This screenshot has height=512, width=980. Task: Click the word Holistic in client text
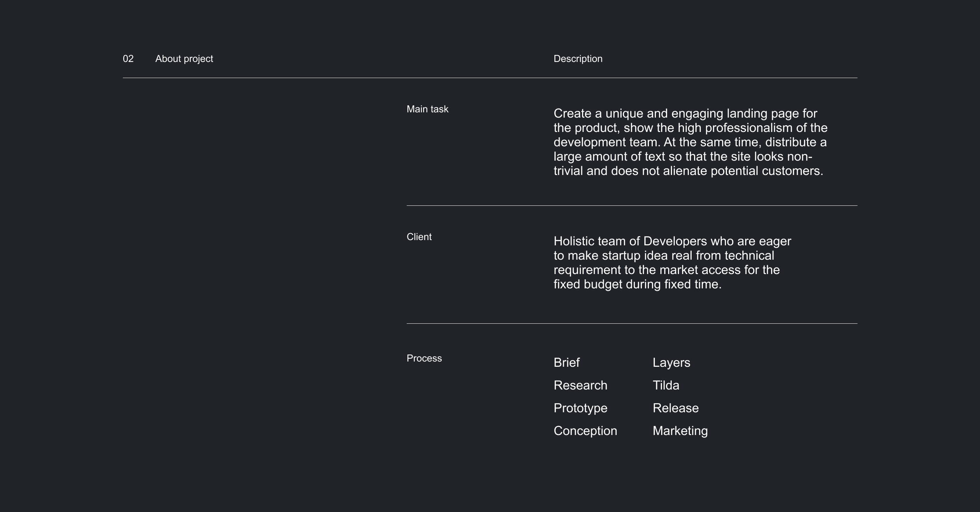coord(574,241)
